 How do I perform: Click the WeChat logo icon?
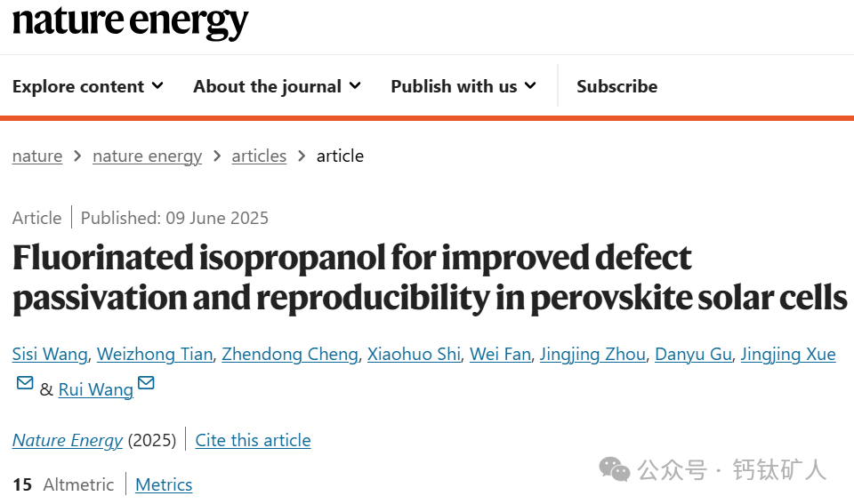point(614,468)
